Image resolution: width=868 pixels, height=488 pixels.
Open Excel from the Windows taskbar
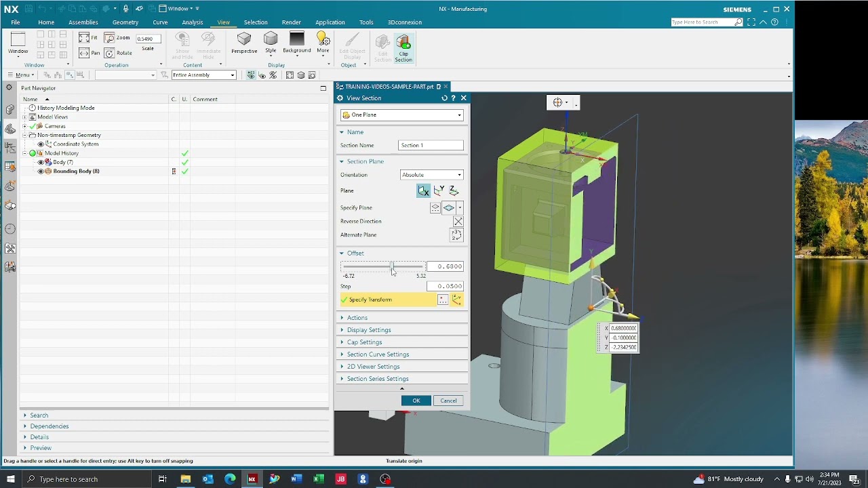click(x=319, y=479)
